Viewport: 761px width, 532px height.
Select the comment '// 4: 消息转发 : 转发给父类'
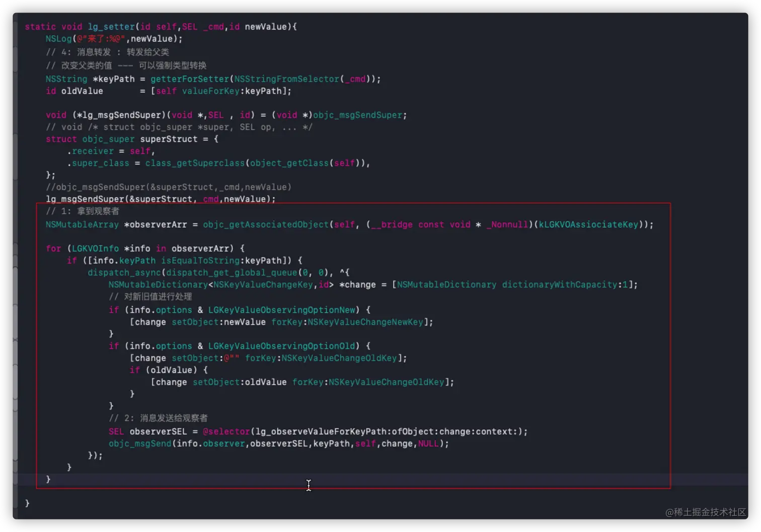107,52
